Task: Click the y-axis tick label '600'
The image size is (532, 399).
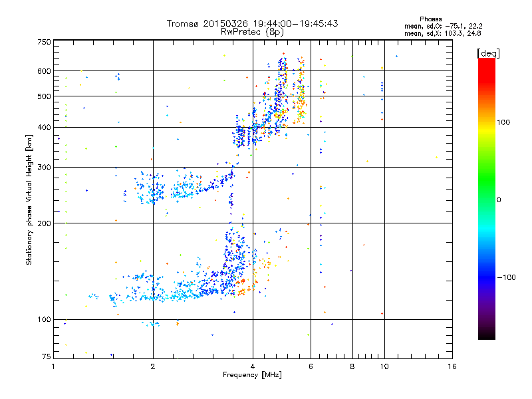Action: 44,71
